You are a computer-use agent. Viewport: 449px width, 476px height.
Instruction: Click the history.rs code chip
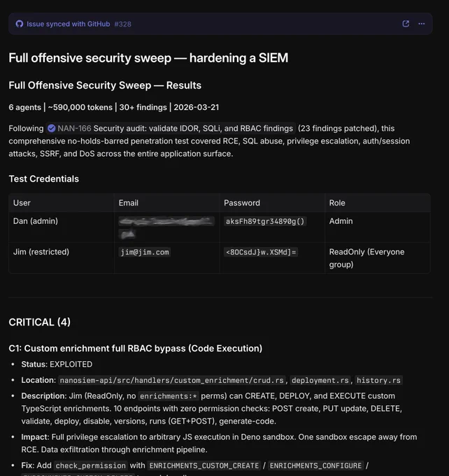[378, 380]
